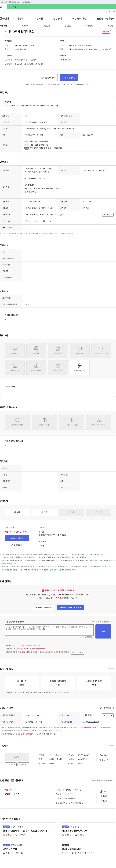Click the 채용정보 이력 button
The width and height of the screenshot is (116, 868).
[x=104, y=760]
